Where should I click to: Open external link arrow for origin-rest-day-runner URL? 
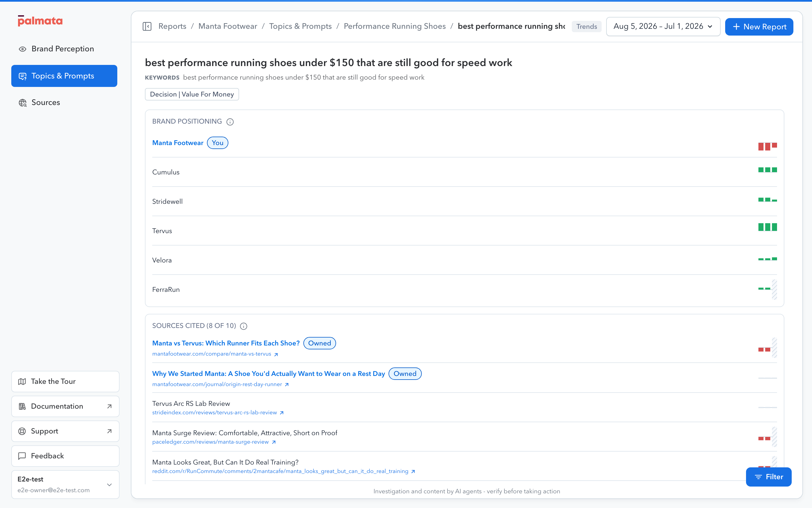(287, 385)
